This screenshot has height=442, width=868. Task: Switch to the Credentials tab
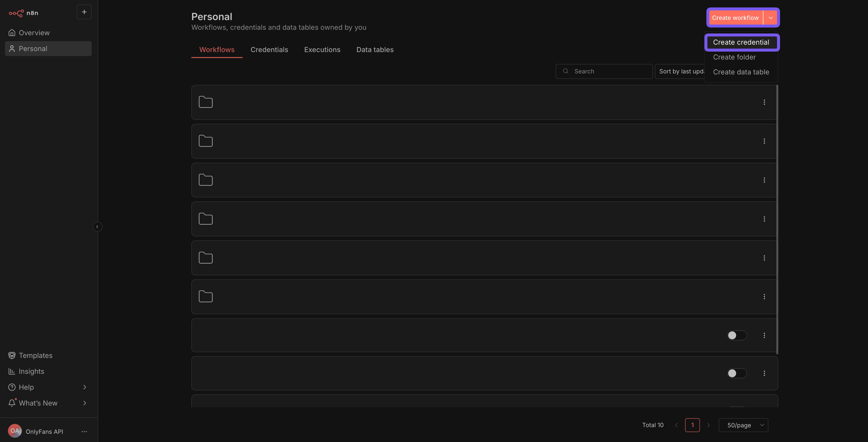click(269, 50)
